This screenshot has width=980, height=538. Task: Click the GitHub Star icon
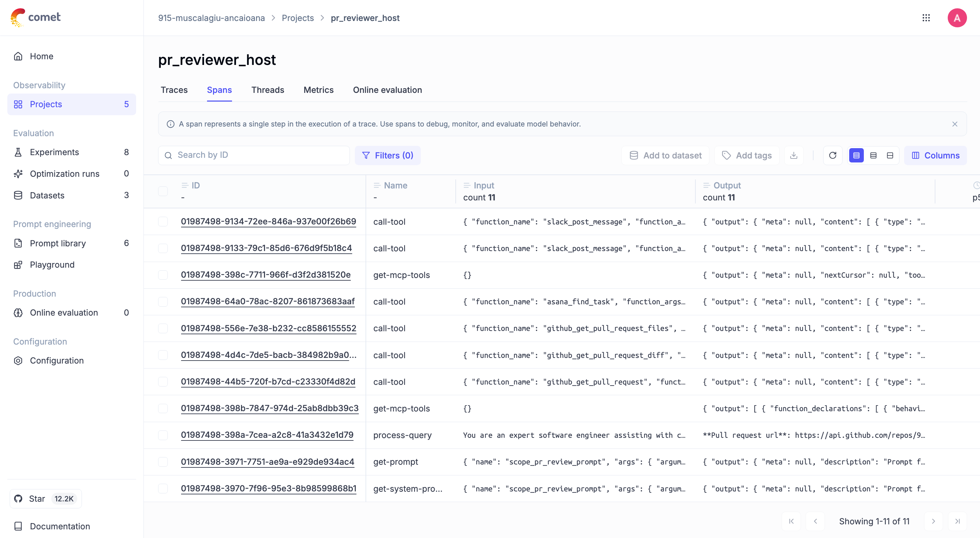tap(18, 498)
